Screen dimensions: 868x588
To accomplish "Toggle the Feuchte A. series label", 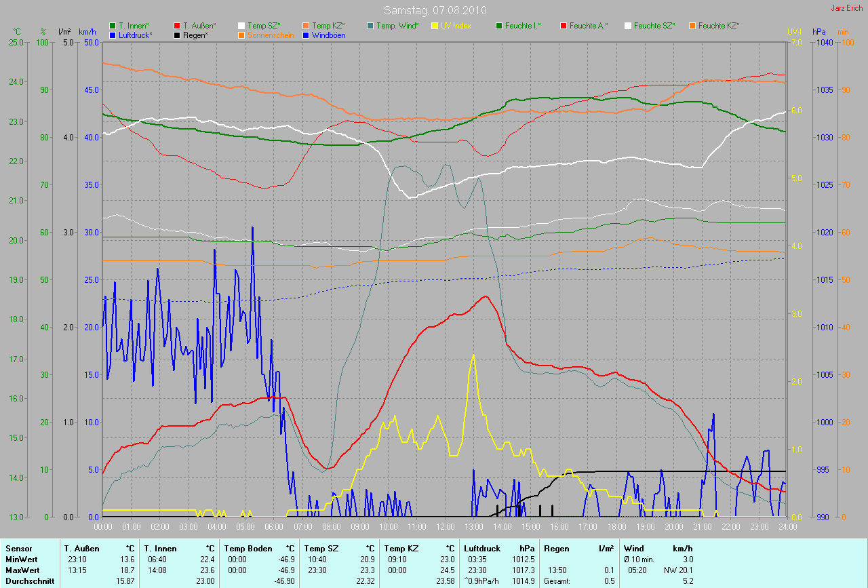I will (x=589, y=26).
